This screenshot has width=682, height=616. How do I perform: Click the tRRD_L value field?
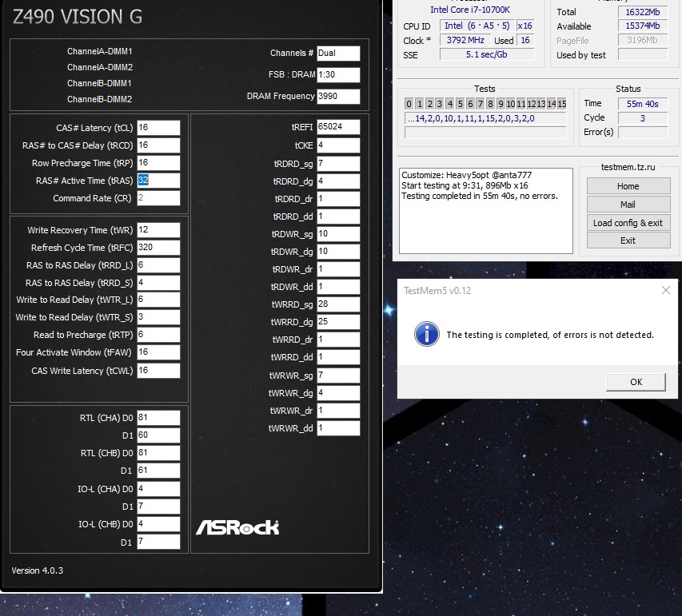tap(158, 265)
